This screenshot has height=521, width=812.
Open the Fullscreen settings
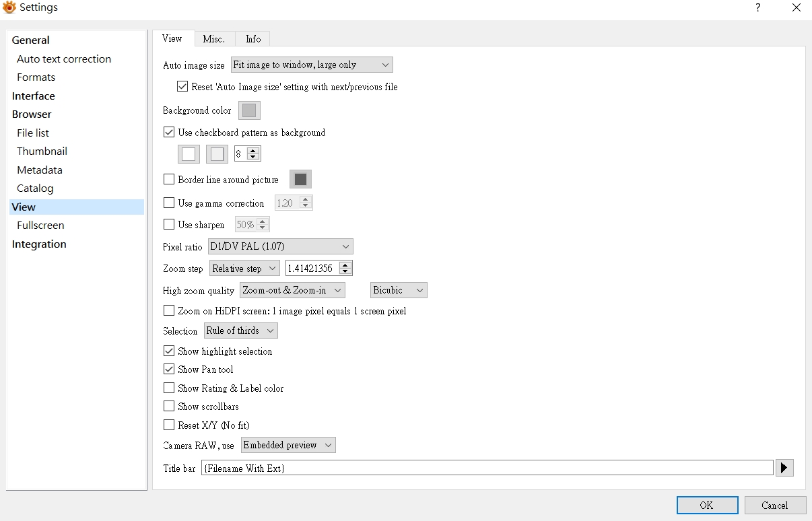[41, 225]
